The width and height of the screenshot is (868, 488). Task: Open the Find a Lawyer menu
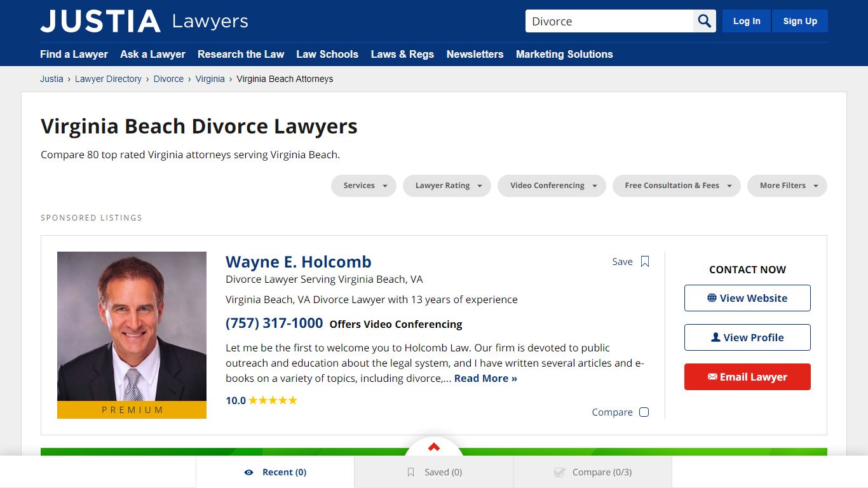[x=74, y=54]
